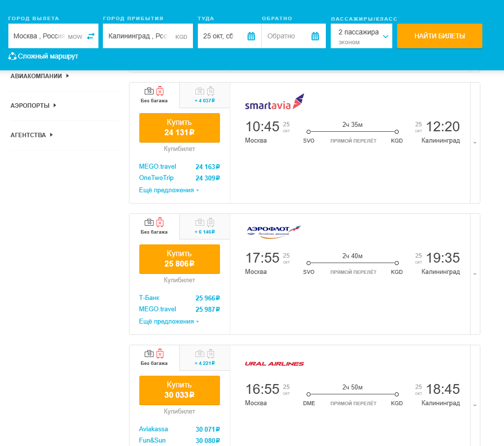
Task: Click the Smartavia airline logo
Action: click(x=275, y=102)
